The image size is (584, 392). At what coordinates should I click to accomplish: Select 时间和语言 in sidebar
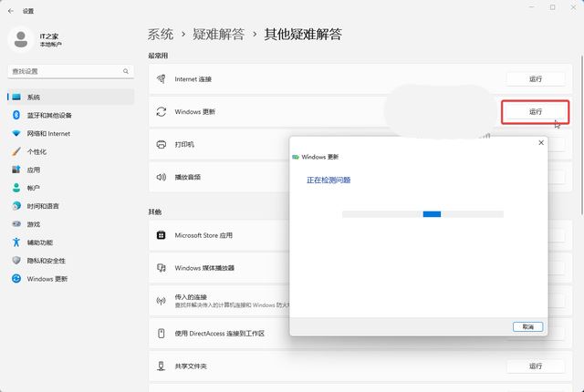point(43,206)
